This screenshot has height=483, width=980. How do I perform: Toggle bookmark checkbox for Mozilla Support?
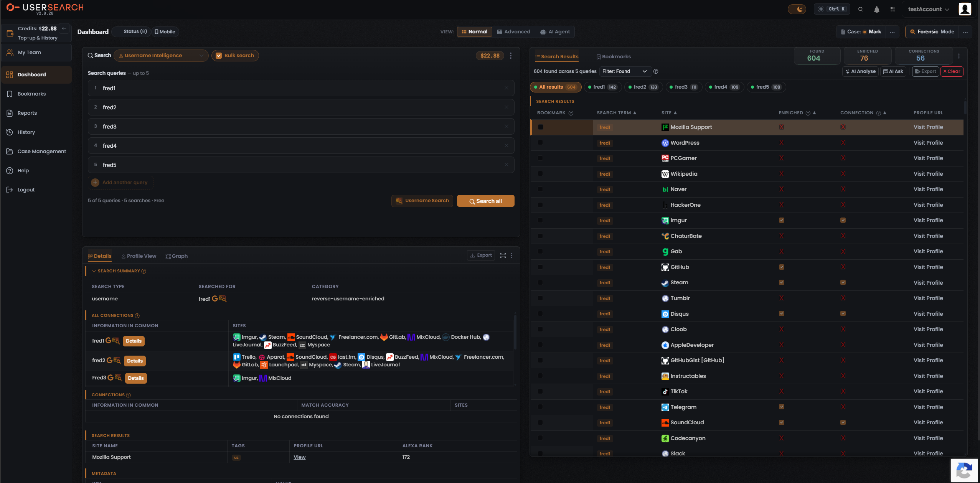[x=540, y=127]
